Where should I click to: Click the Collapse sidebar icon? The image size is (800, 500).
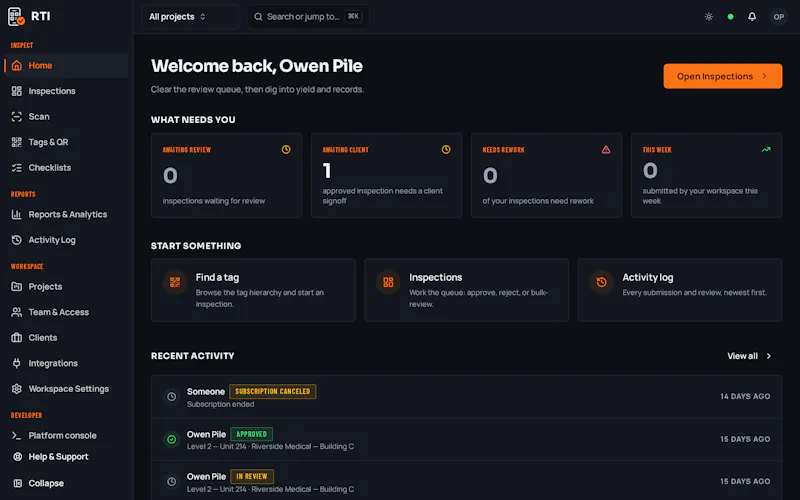coord(17,483)
